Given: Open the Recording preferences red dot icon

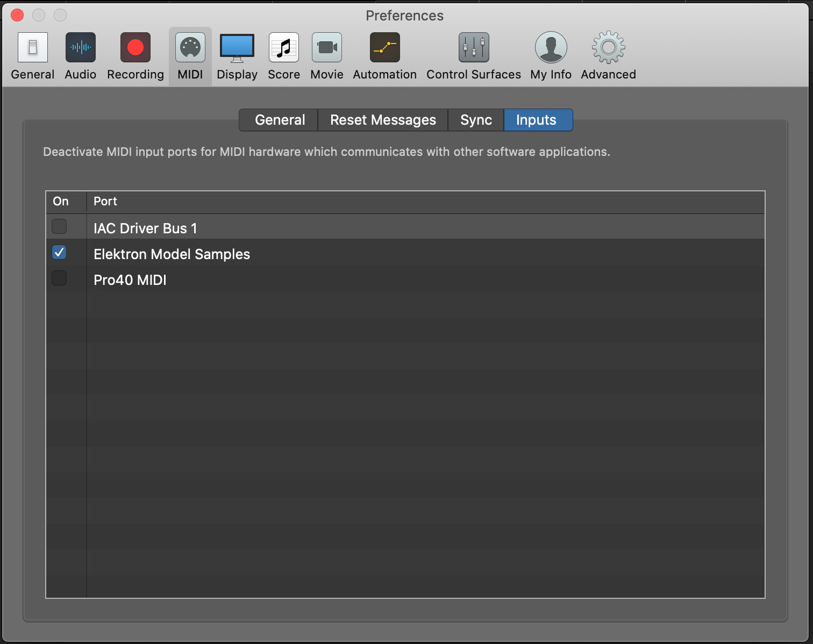Looking at the screenshot, I should [135, 47].
